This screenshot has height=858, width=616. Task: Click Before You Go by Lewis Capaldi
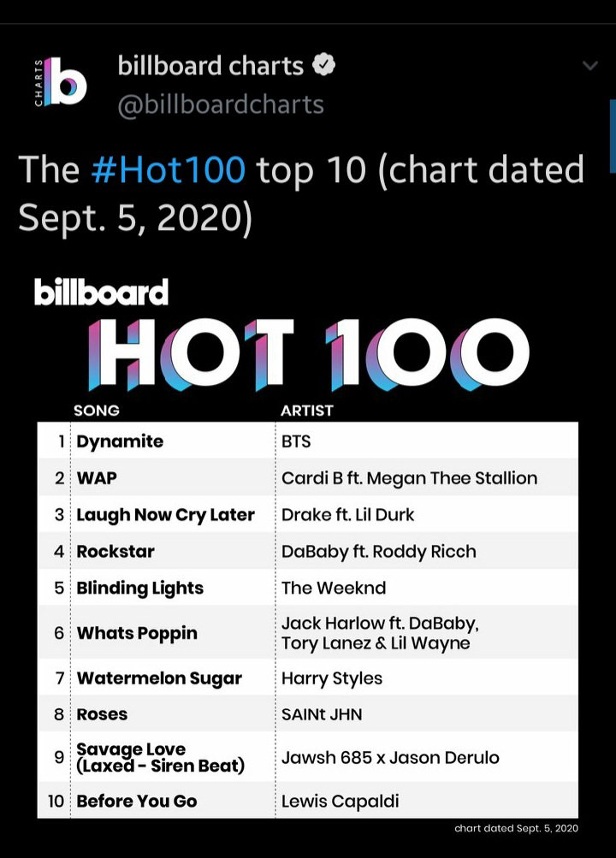[x=307, y=801]
